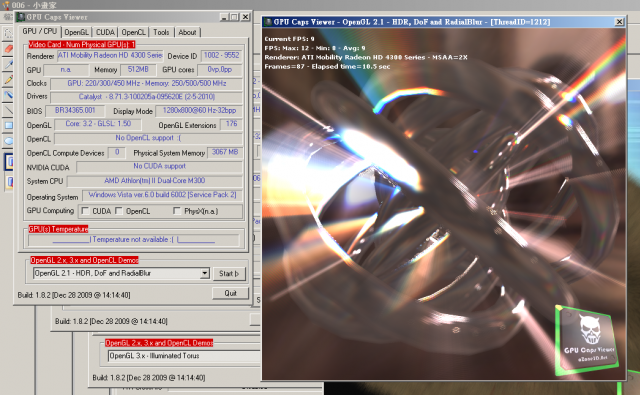Click the System CPU field 'AMD Athlon II Dual-Core M300'

(x=155, y=181)
